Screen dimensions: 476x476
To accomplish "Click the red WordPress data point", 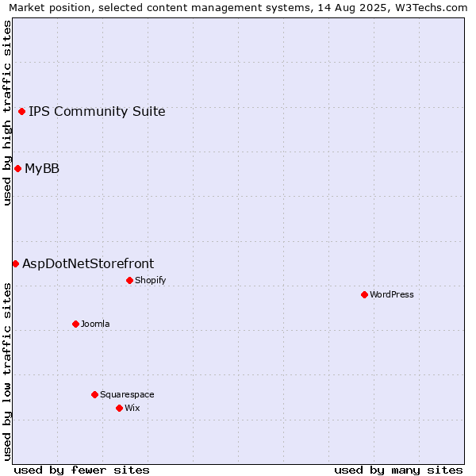I will tap(365, 294).
